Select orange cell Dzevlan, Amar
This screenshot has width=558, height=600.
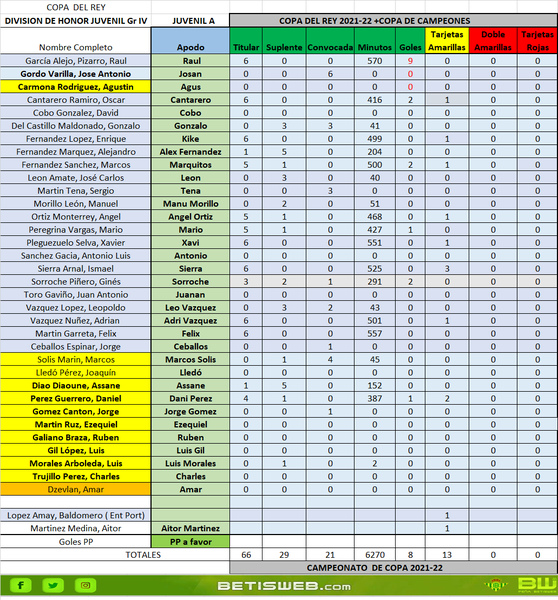[x=76, y=489]
